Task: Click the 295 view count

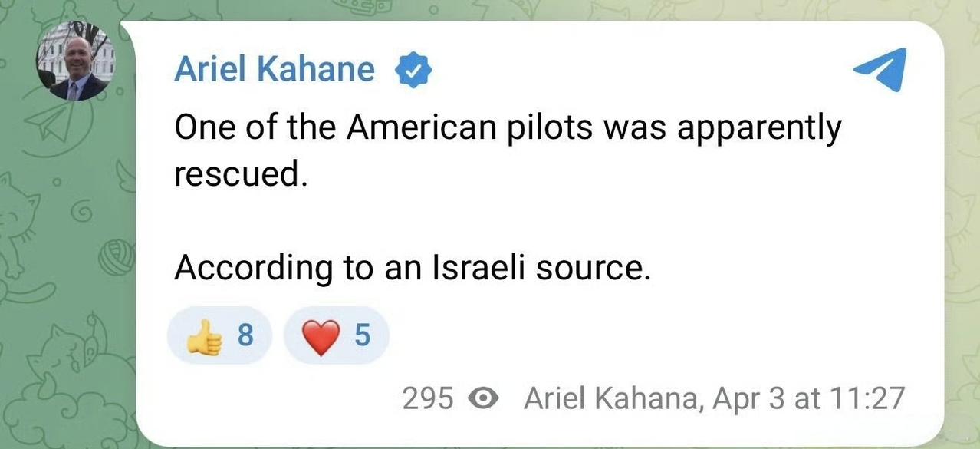Action: pyautogui.click(x=428, y=398)
